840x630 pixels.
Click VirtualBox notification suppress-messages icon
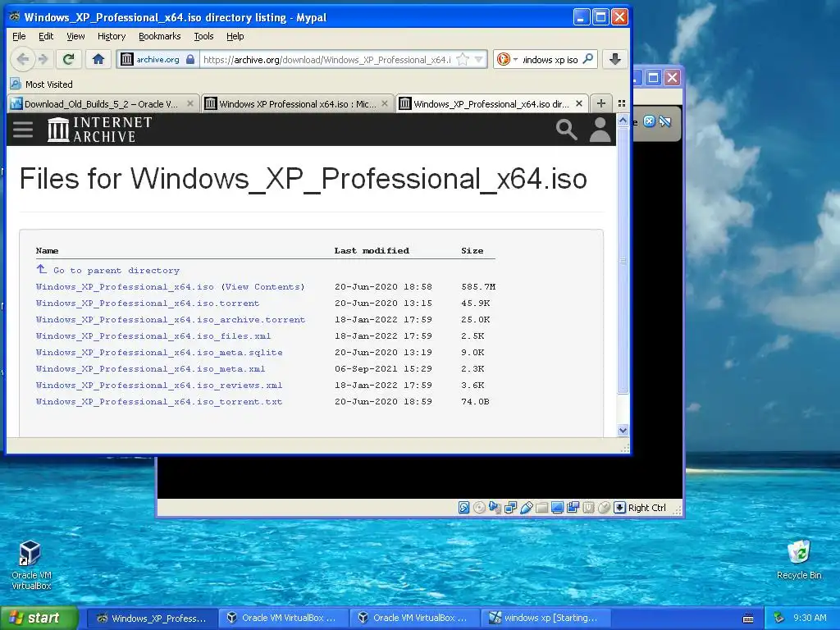pyautogui.click(x=664, y=121)
